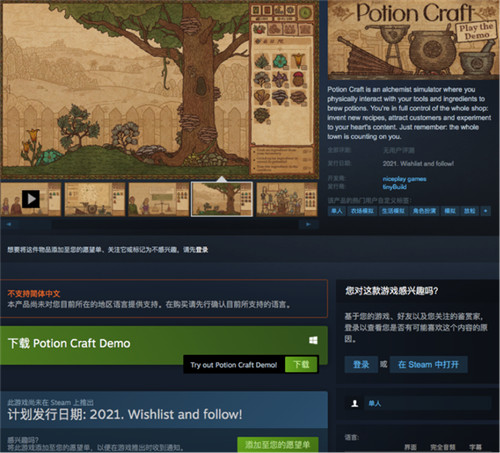Play the trailer video thumbnail
This screenshot has width=500, height=453.
(x=31, y=199)
